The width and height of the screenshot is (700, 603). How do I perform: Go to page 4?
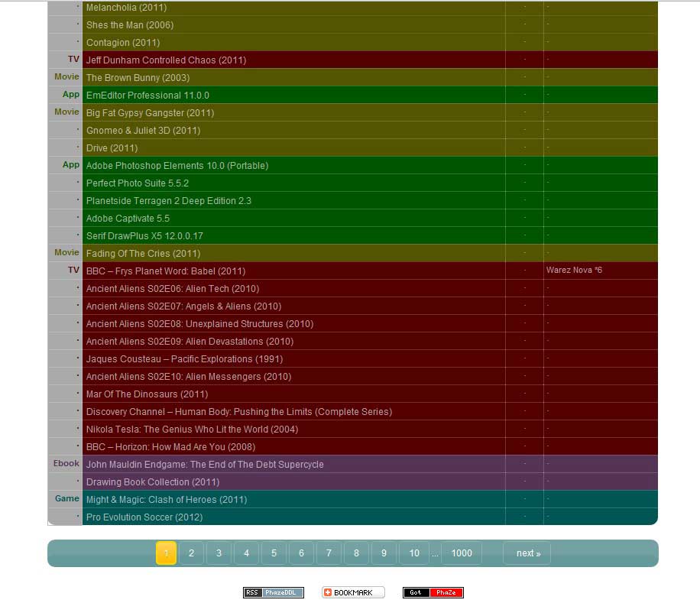point(246,553)
